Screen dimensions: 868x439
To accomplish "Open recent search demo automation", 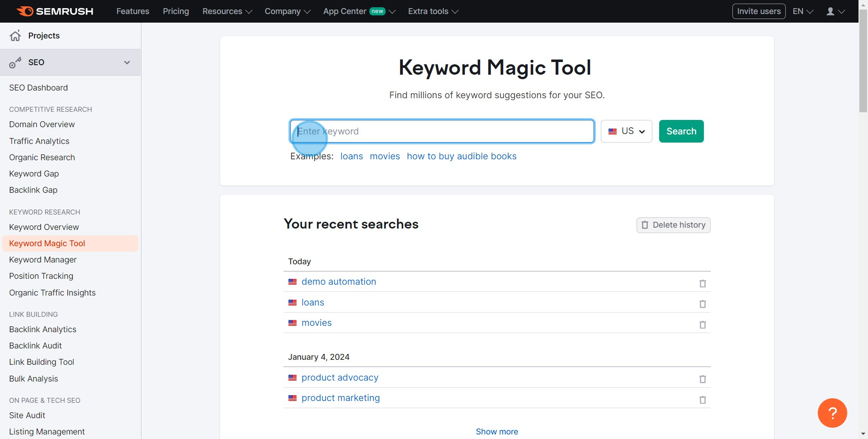I will pos(339,282).
